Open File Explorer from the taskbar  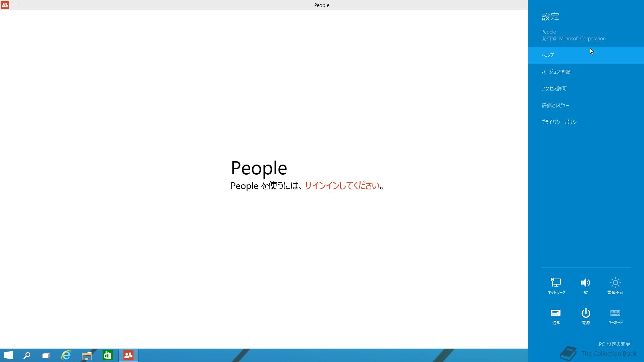pos(87,355)
